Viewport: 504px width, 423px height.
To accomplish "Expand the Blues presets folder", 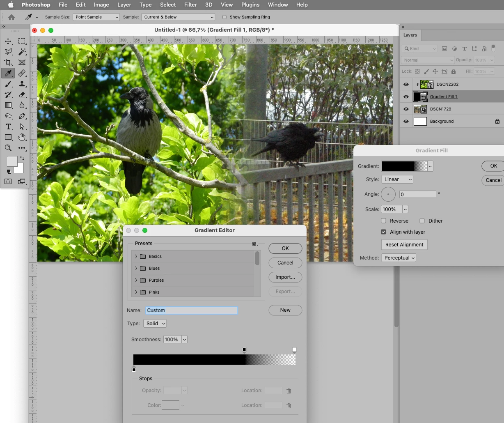I will [x=136, y=269].
